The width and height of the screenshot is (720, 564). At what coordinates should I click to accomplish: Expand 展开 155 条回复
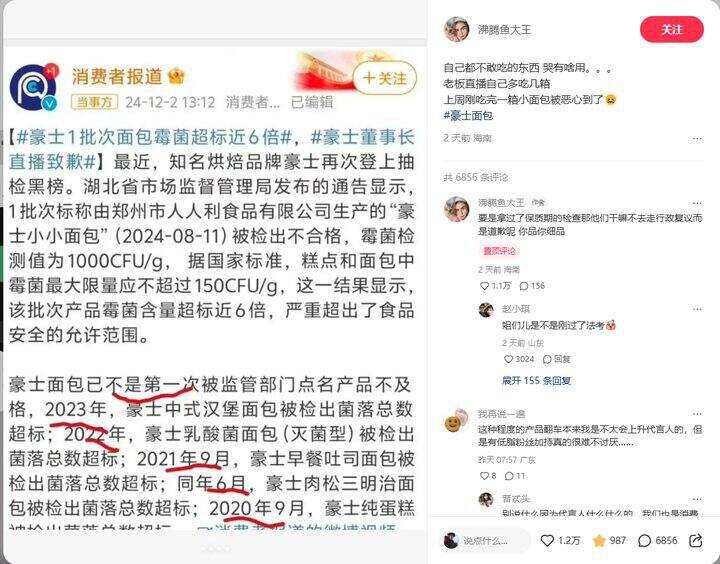pyautogui.click(x=536, y=381)
